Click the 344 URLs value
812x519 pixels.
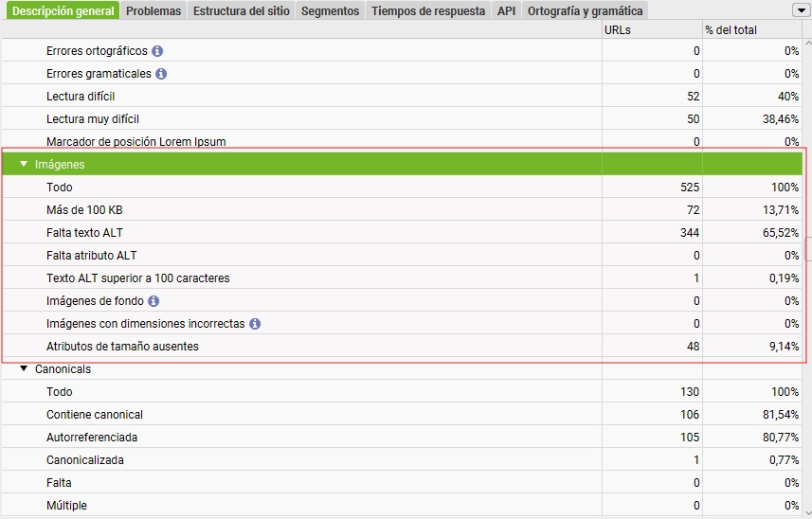[690, 233]
